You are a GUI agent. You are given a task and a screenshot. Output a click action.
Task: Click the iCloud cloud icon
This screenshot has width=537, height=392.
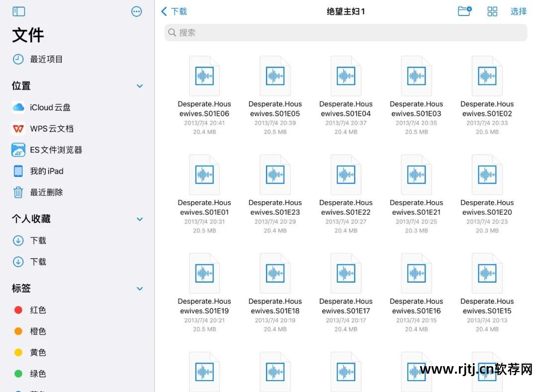coord(18,107)
